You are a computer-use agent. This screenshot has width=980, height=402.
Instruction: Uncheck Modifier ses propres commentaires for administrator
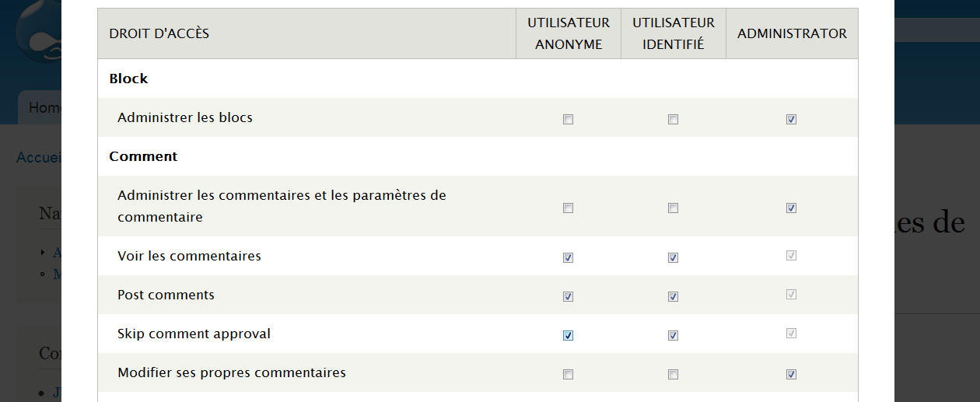[x=791, y=375]
